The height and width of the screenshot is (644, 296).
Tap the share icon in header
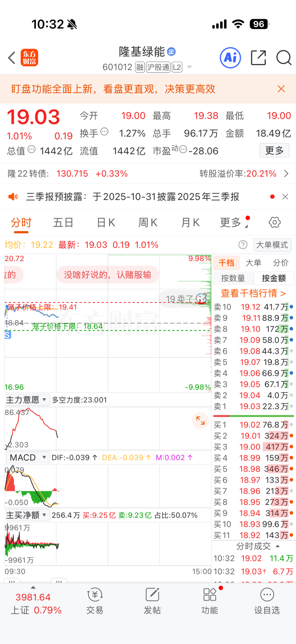(x=258, y=58)
